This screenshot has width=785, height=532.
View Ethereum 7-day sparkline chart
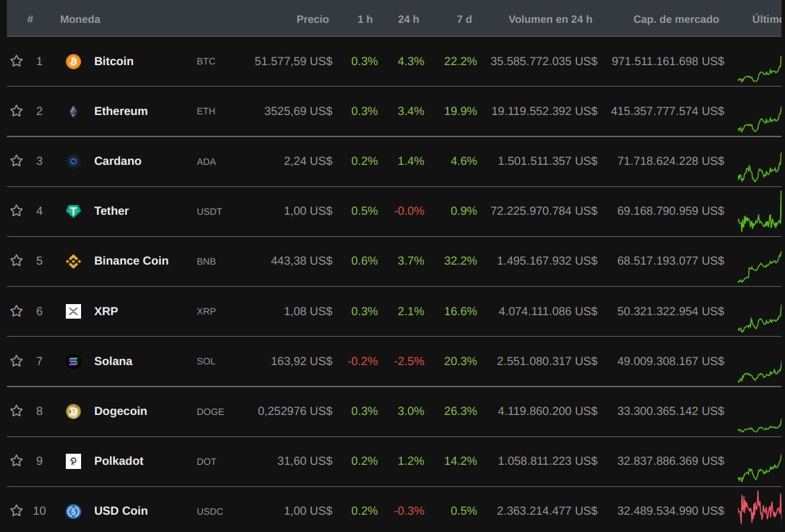759,119
